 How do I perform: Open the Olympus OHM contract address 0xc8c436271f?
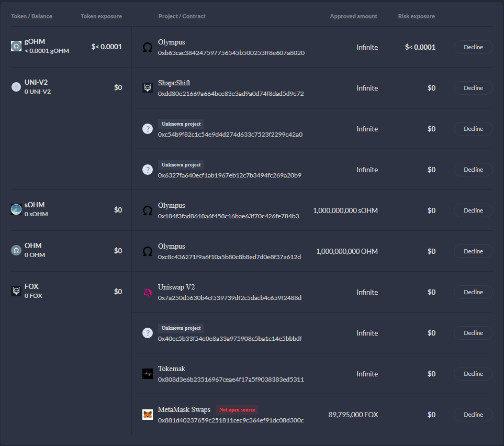coord(230,257)
